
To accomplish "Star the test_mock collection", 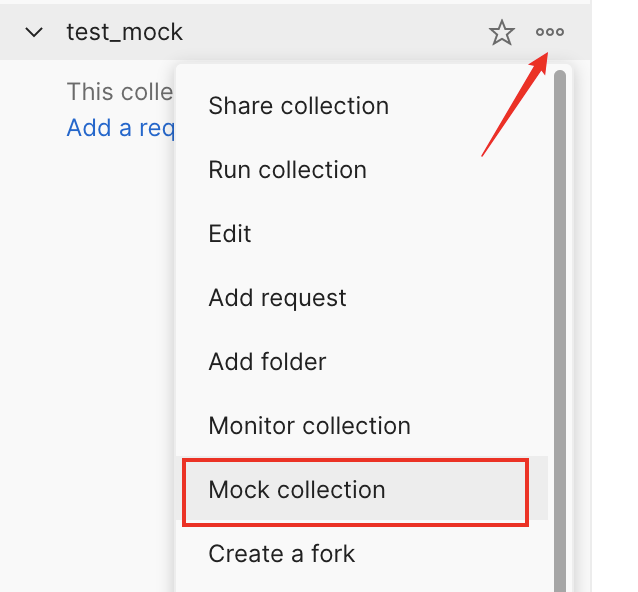I will coord(501,33).
